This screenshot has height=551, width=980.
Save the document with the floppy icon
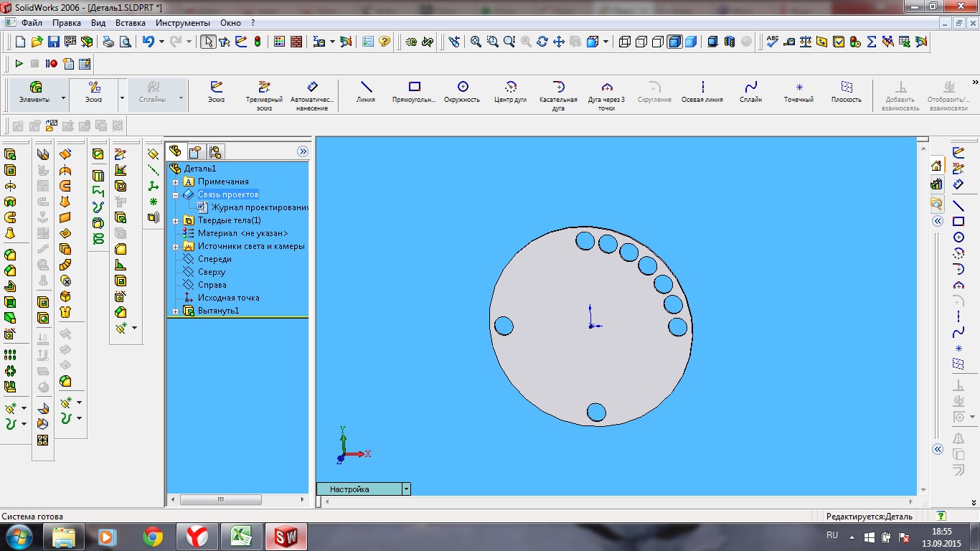click(54, 42)
